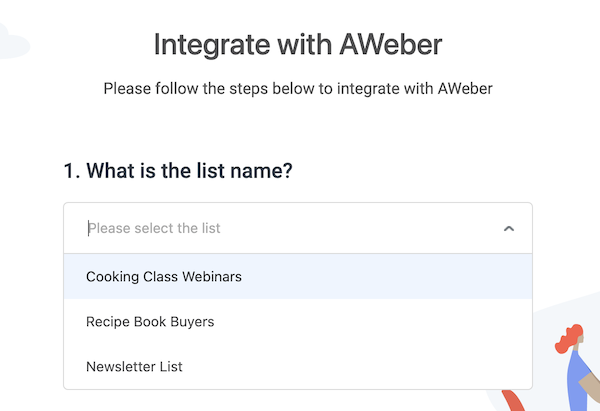Click the cloud graphic in top-left corner
The width and height of the screenshot is (600, 411).
[x=12, y=44]
